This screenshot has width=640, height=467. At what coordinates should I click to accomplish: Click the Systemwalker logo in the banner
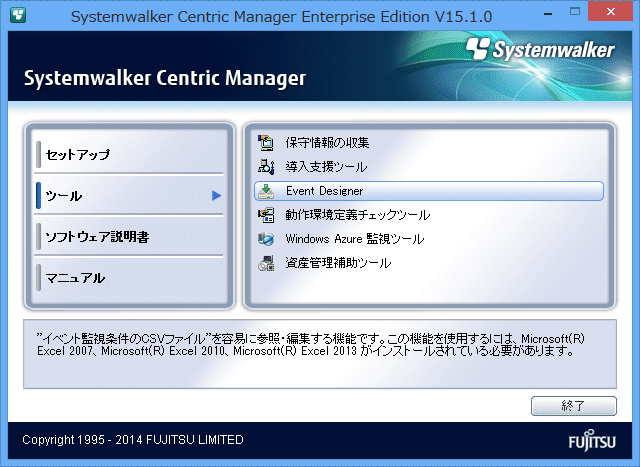coord(540,50)
